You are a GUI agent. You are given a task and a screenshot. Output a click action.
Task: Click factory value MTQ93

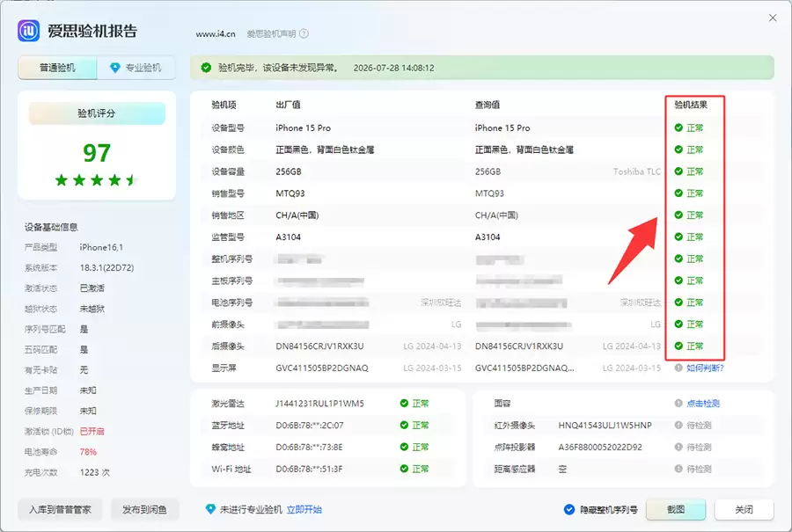(x=290, y=193)
